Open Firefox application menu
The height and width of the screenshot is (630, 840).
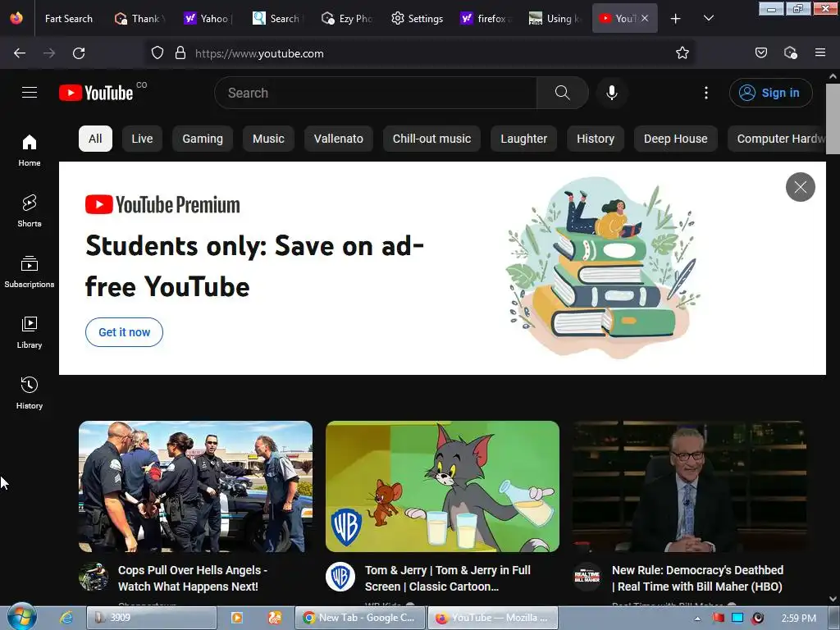[x=820, y=53]
